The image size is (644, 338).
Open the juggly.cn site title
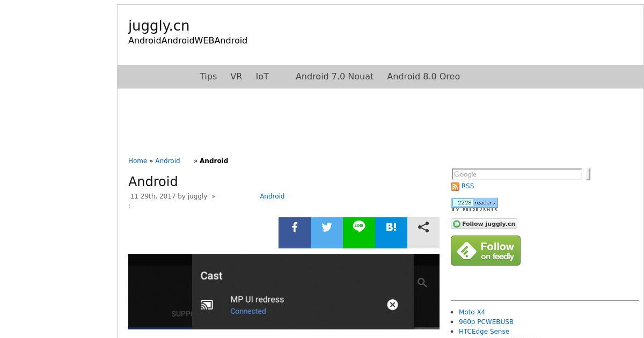(x=159, y=26)
